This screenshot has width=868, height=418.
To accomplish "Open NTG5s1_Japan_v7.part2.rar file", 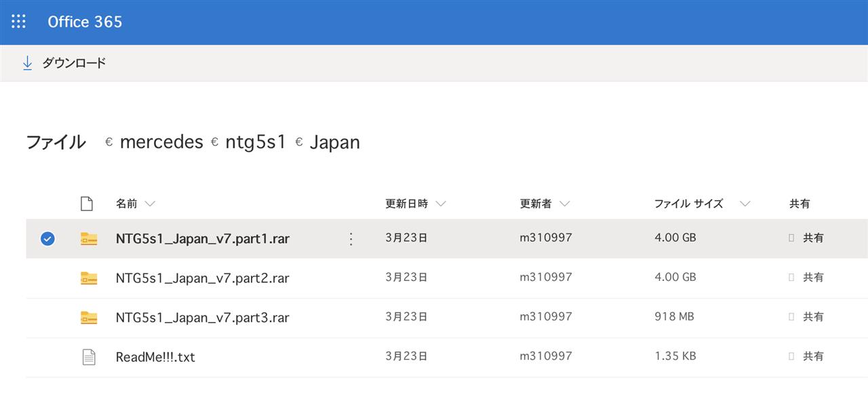I will click(203, 278).
